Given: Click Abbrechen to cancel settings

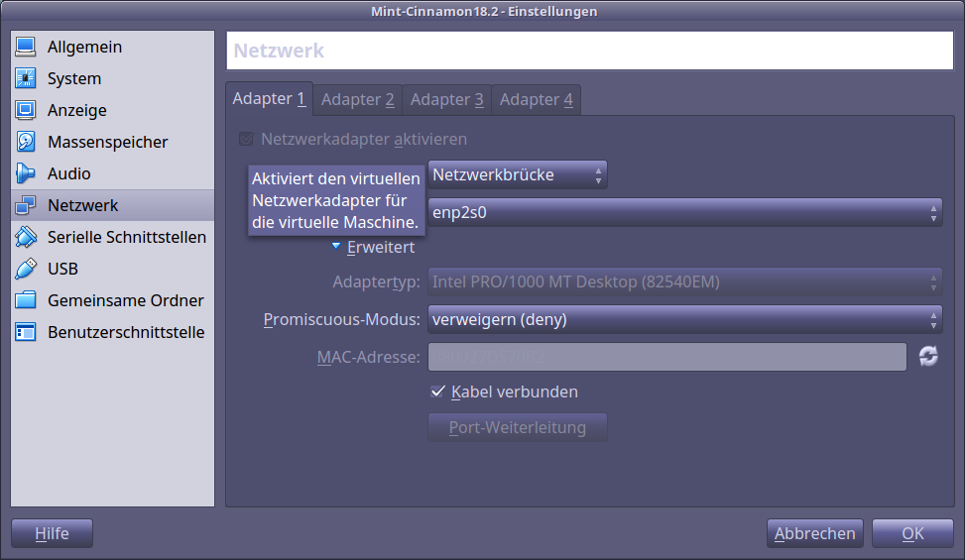Looking at the screenshot, I should point(815,533).
